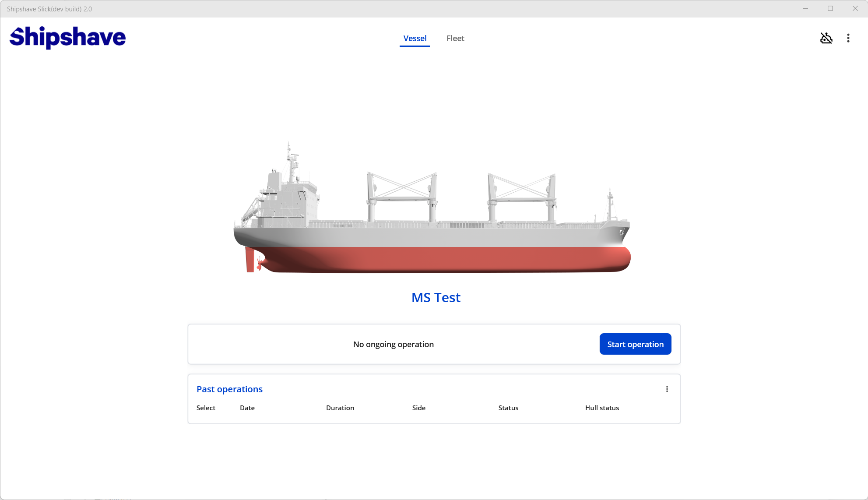Sort operations by the Side column
This screenshot has height=500, width=868.
pos(418,408)
